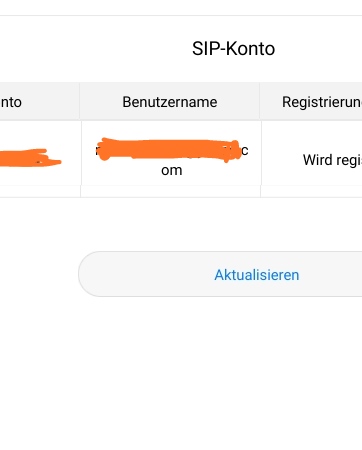Click the empty row below the username cell
362x450 pixels.
pyautogui.click(x=170, y=191)
